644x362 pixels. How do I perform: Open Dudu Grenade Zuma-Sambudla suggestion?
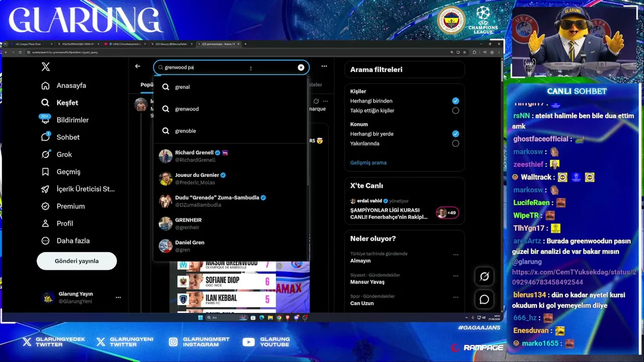[230, 201]
